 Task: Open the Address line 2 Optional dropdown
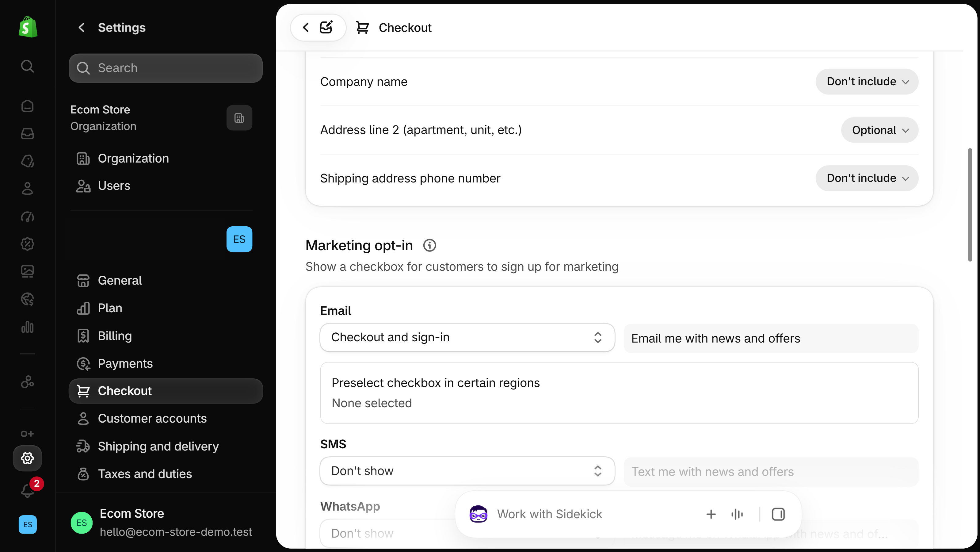click(879, 130)
